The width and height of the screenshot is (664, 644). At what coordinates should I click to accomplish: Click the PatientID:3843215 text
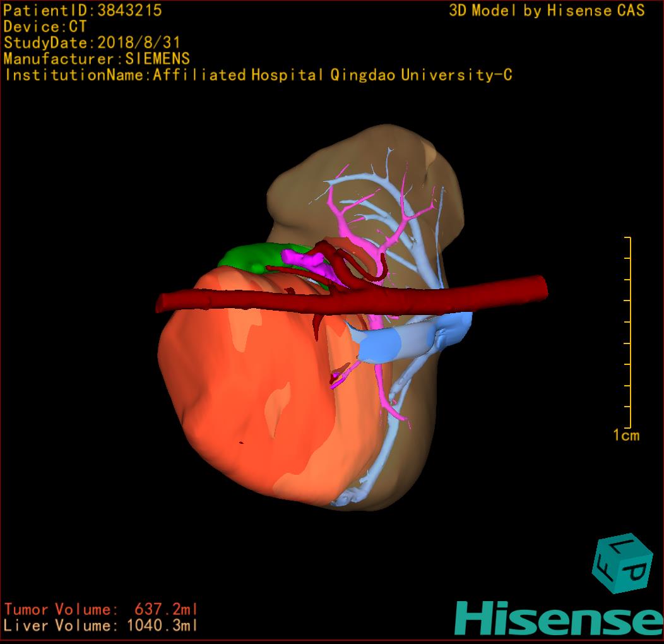click(83, 11)
